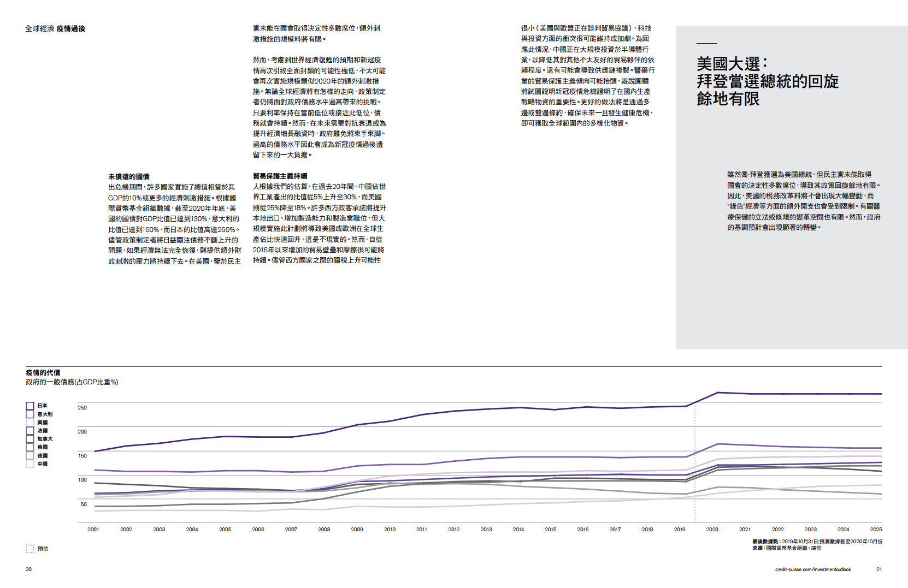This screenshot has height=588, width=908.
Task: Click the dotted vertical forecast marker line
Action: pyautogui.click(x=695, y=464)
